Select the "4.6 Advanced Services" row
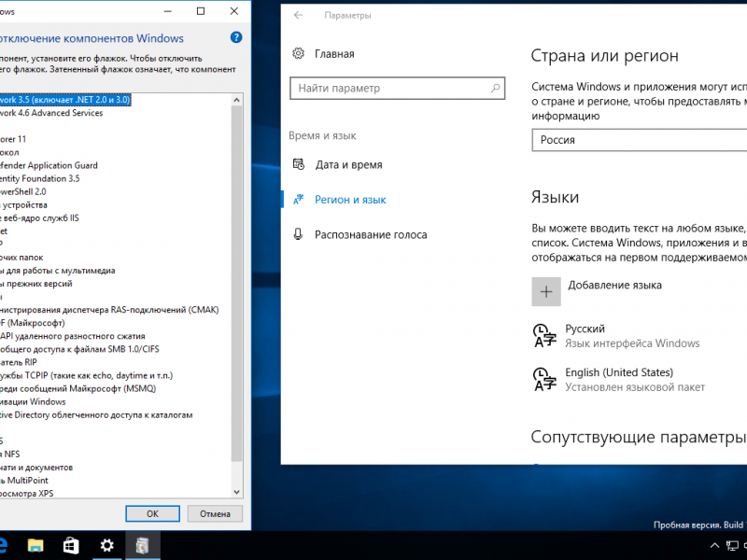The width and height of the screenshot is (747, 560). (x=51, y=113)
